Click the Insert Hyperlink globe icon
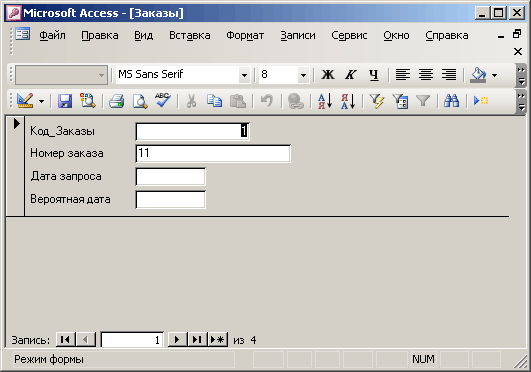The width and height of the screenshot is (531, 372). [296, 101]
